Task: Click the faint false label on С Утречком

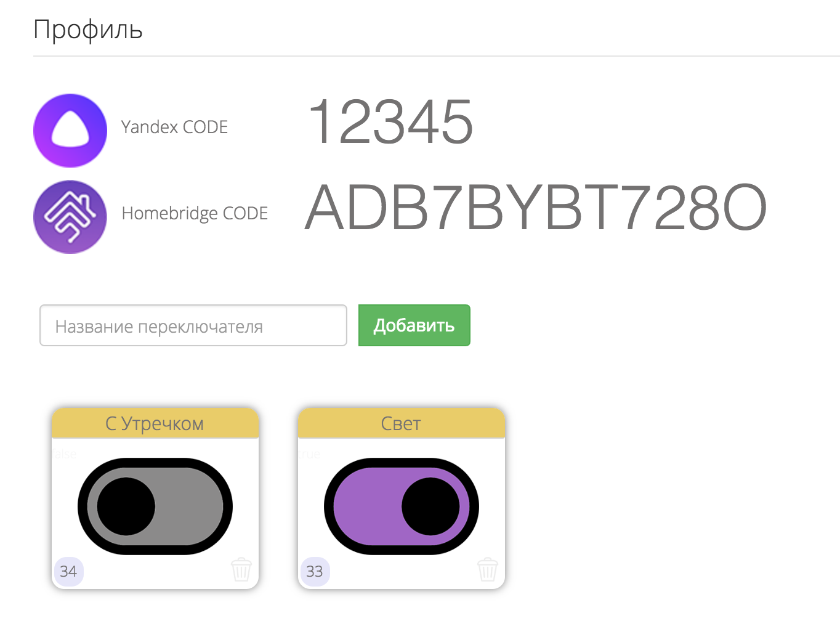Action: [64, 453]
